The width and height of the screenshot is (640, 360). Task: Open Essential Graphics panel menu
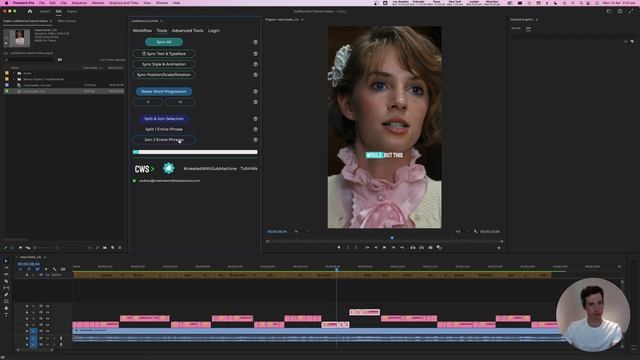[x=537, y=20]
